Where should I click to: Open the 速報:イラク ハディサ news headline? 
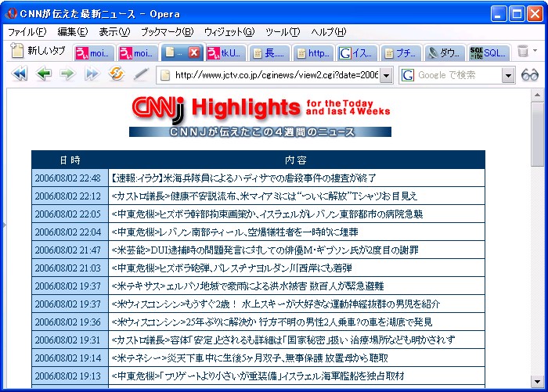(243, 178)
